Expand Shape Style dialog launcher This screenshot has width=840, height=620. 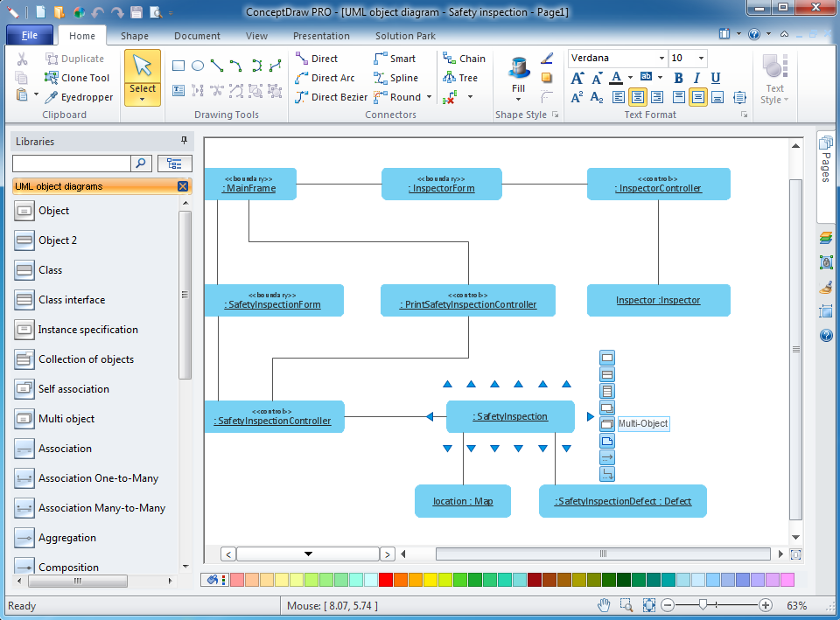pos(556,115)
